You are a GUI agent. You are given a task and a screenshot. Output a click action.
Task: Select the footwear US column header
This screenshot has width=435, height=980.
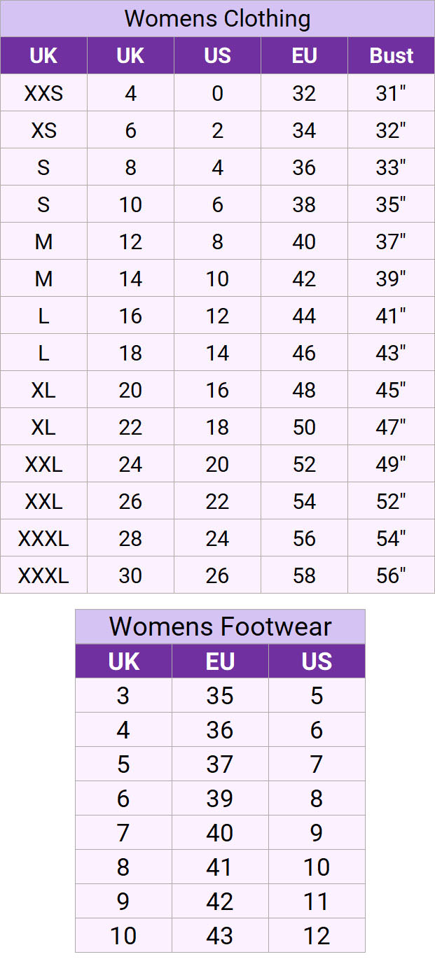click(317, 661)
